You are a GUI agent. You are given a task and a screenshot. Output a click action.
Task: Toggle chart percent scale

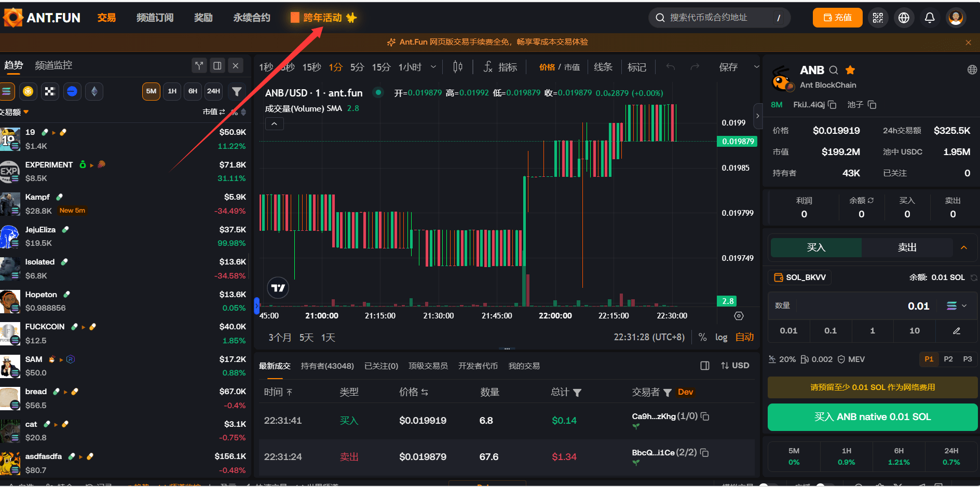point(702,337)
